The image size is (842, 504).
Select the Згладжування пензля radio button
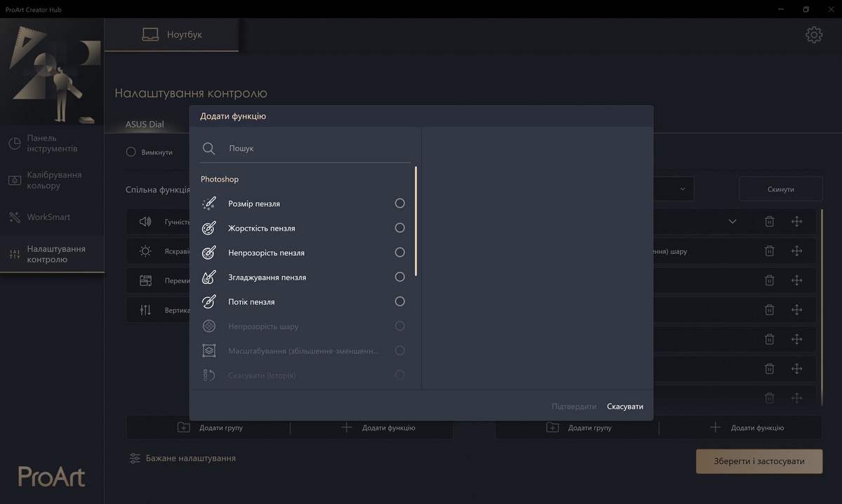[x=400, y=277]
